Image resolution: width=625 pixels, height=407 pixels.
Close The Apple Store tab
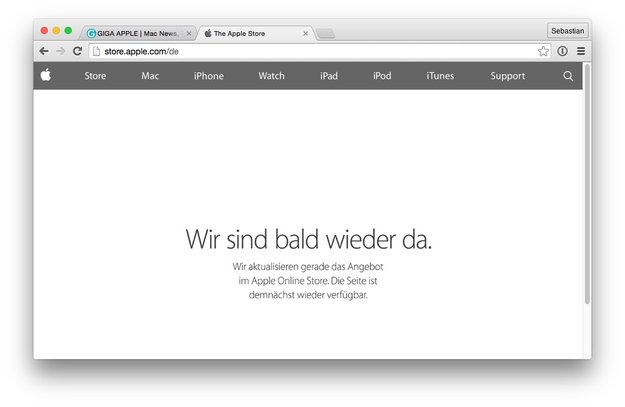(305, 33)
